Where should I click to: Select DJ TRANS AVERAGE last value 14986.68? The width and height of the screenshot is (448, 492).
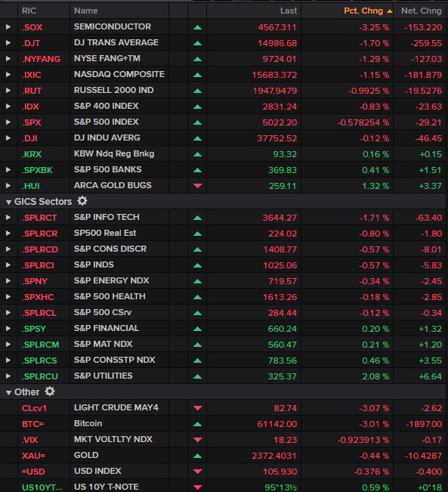277,43
